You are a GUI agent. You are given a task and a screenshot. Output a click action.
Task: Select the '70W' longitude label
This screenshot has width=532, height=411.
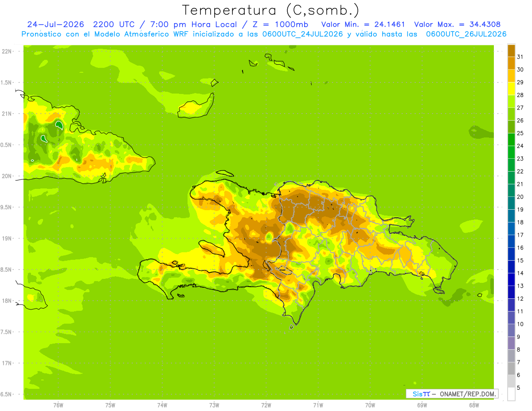point(370,405)
